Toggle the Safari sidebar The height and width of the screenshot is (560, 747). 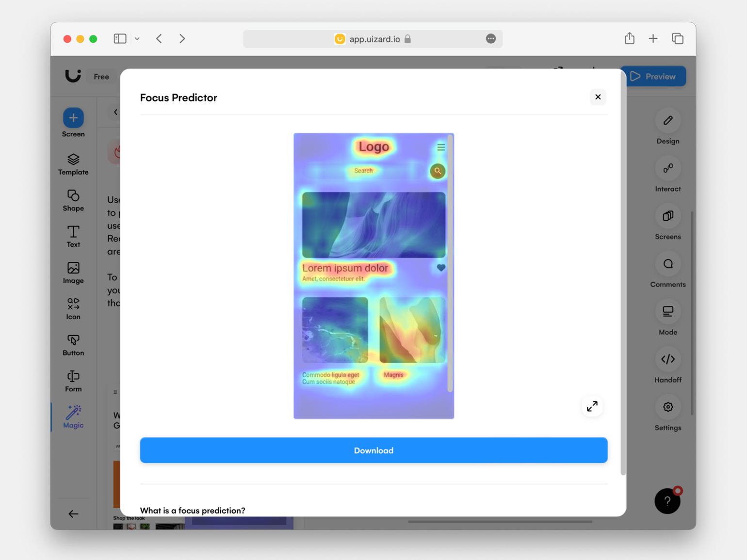pos(120,39)
